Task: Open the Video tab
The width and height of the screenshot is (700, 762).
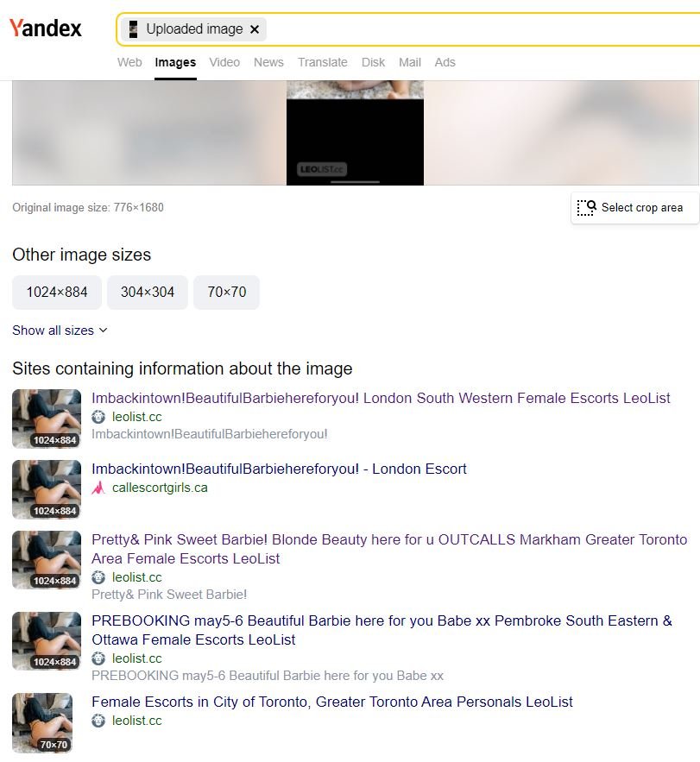Action: pyautogui.click(x=224, y=62)
